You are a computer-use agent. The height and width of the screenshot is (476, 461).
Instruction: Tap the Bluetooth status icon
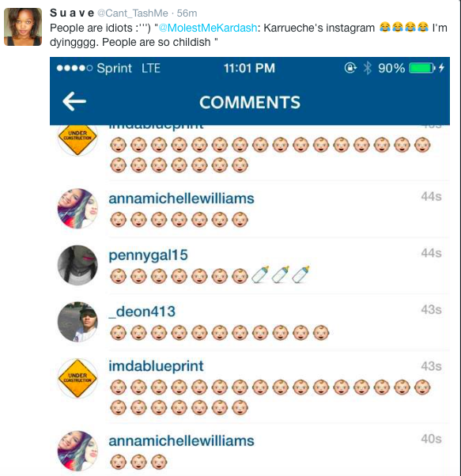(368, 68)
